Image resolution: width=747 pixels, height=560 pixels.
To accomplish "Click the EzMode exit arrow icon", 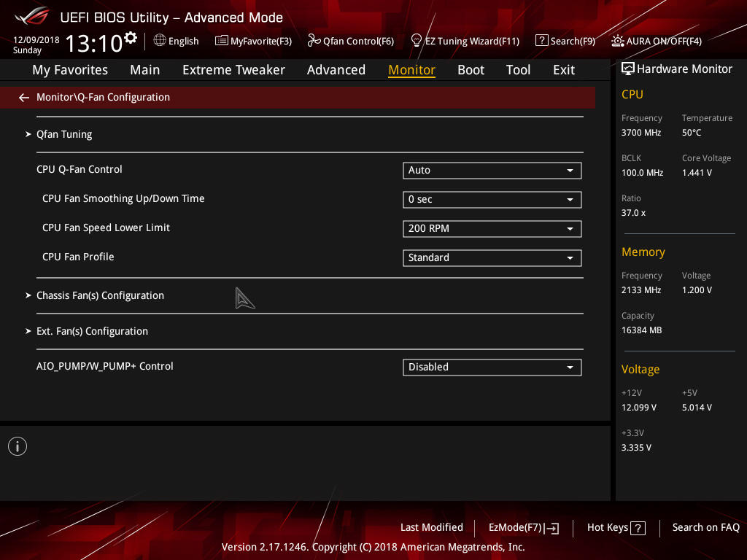I will (551, 528).
